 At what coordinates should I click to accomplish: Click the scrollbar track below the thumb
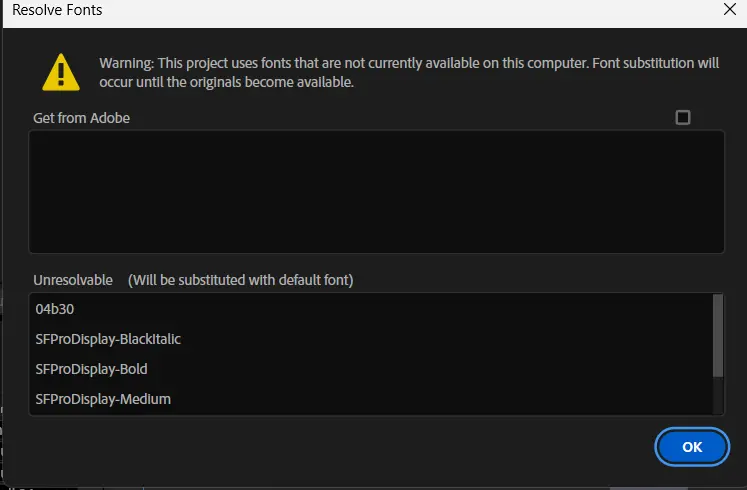[x=718, y=395]
